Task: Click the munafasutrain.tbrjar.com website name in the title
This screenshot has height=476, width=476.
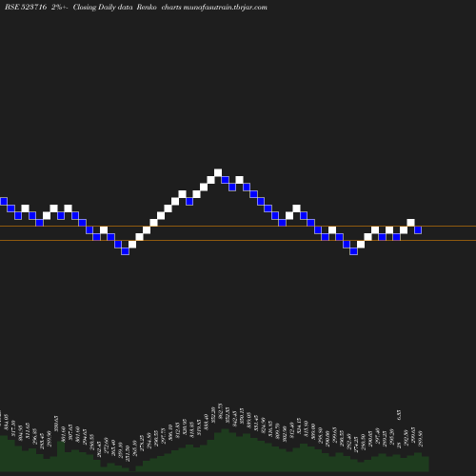Action: point(226,7)
